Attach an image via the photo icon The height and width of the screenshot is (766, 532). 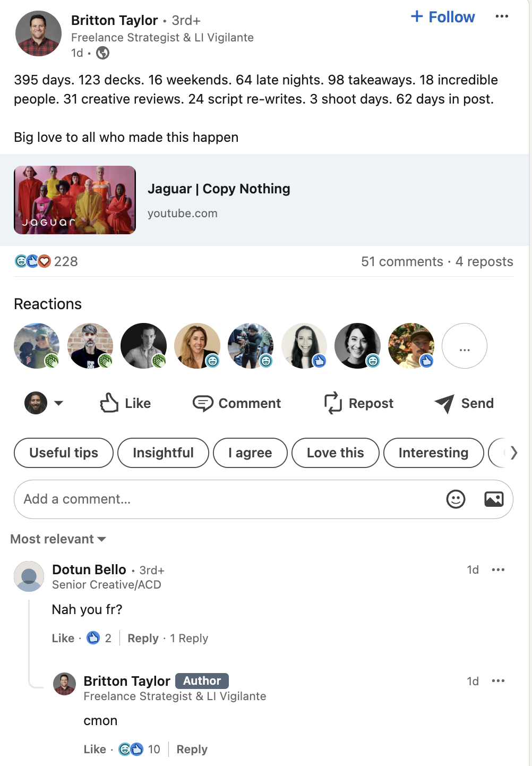tap(494, 499)
